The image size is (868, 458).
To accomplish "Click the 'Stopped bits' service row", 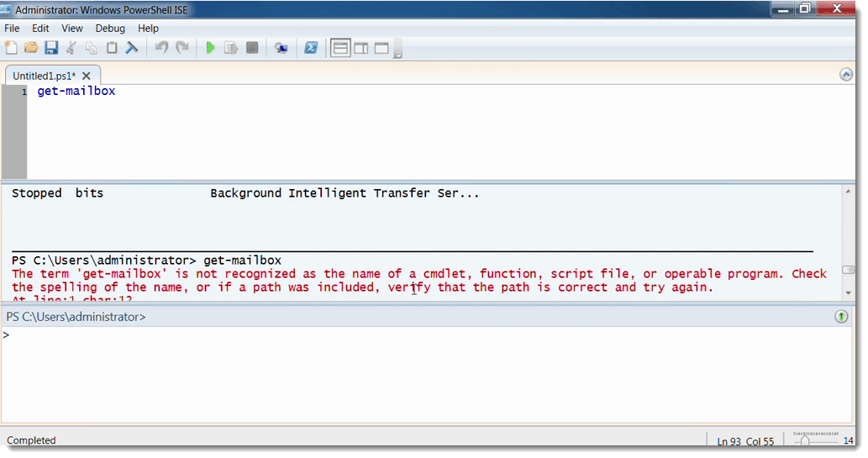I will (x=246, y=193).
